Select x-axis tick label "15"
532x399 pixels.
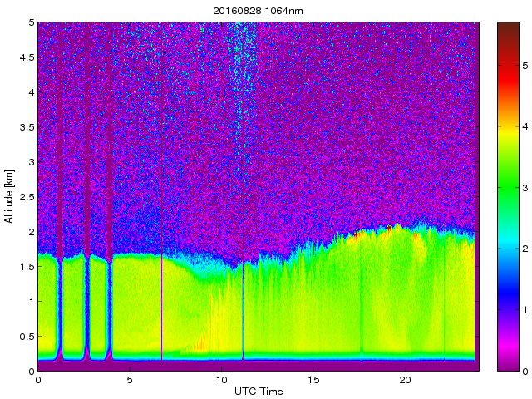click(313, 380)
